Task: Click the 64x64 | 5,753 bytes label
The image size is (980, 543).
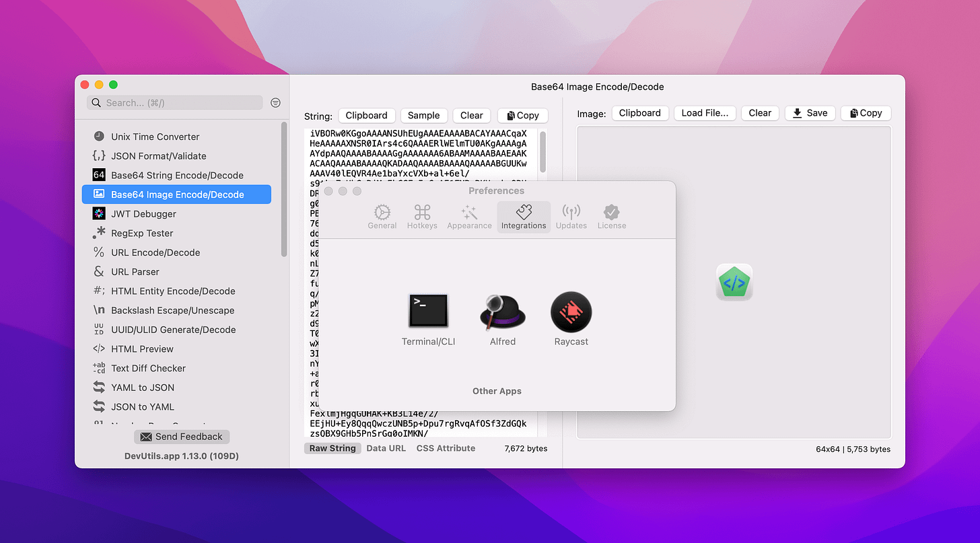Action: [853, 449]
